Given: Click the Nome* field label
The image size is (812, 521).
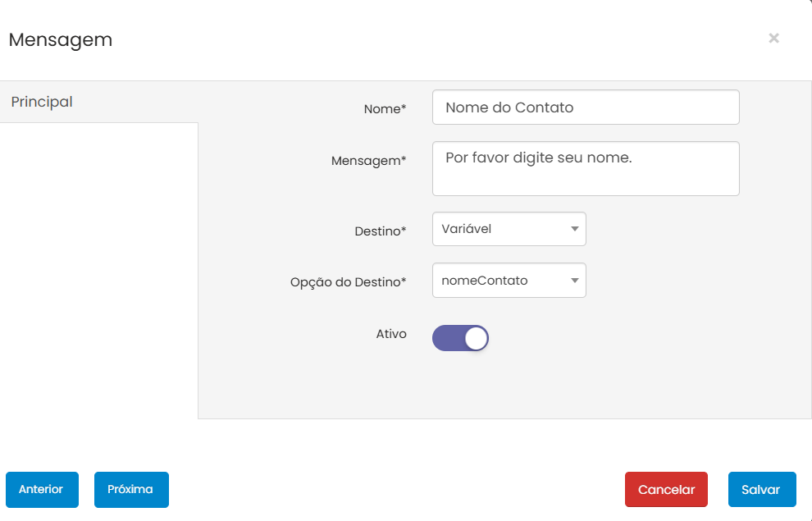Looking at the screenshot, I should (385, 108).
